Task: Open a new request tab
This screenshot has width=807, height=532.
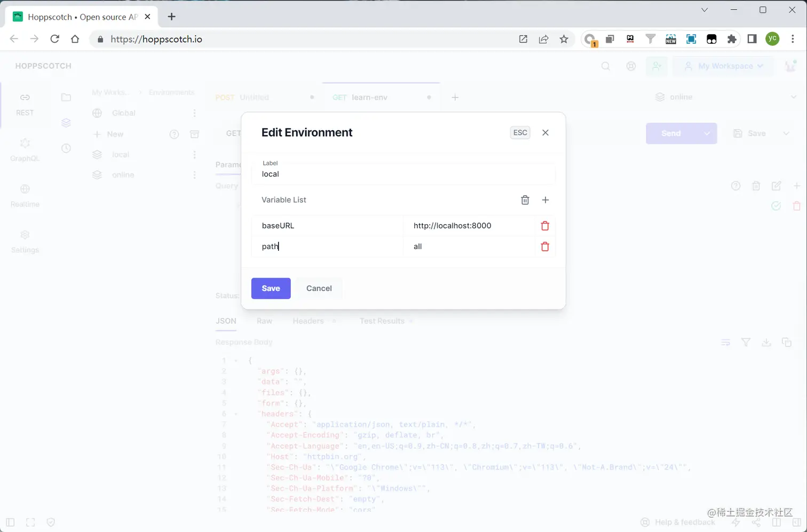Action: coord(455,97)
